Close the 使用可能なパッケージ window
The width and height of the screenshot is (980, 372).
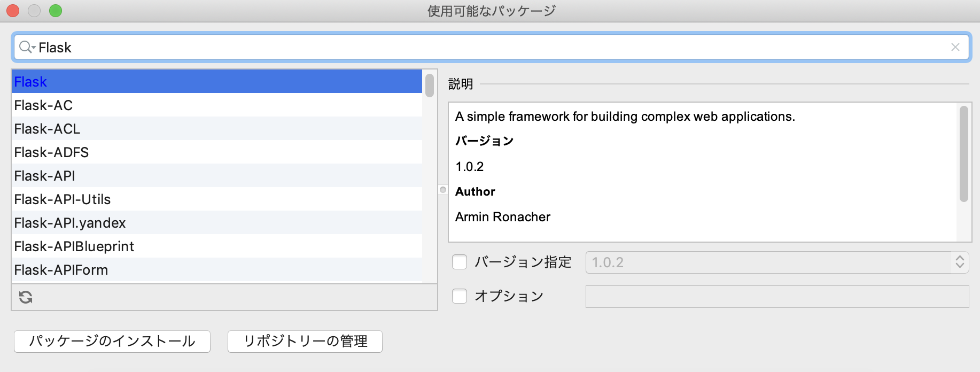point(13,11)
